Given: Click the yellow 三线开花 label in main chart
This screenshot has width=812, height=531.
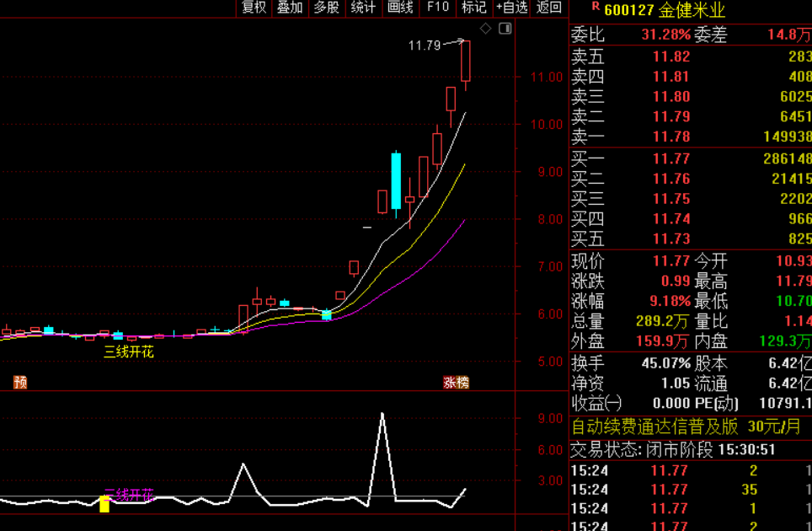Looking at the screenshot, I should pyautogui.click(x=129, y=352).
